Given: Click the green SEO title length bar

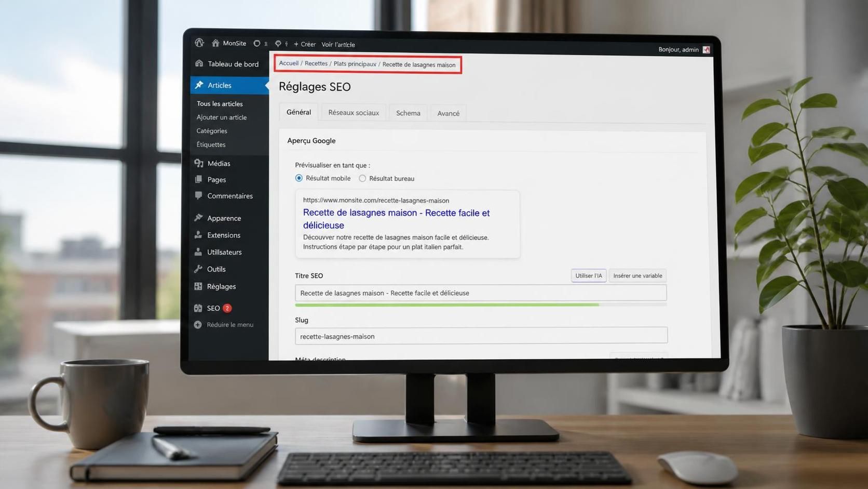Looking at the screenshot, I should coord(447,305).
